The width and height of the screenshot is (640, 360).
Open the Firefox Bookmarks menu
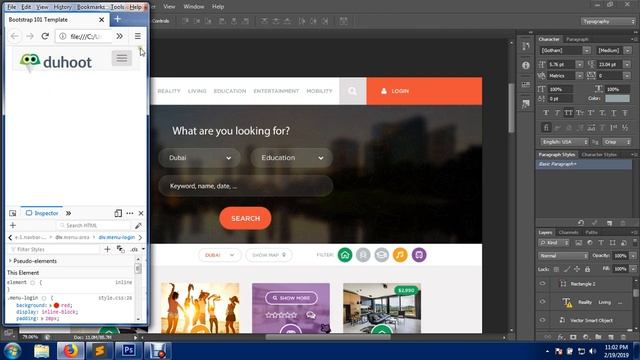pos(91,7)
